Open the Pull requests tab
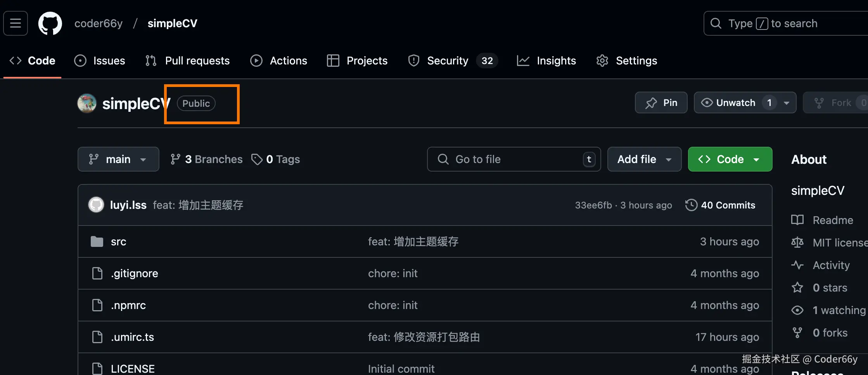The image size is (868, 375). (188, 61)
